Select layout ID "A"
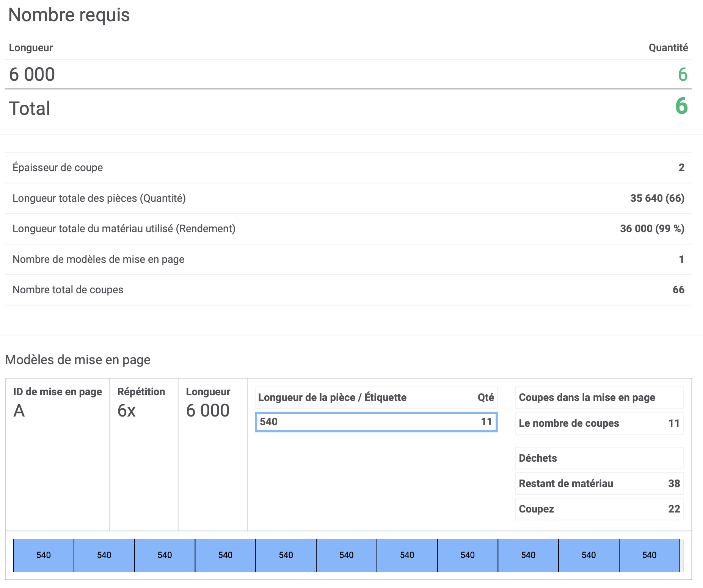This screenshot has height=588, width=703. [19, 411]
